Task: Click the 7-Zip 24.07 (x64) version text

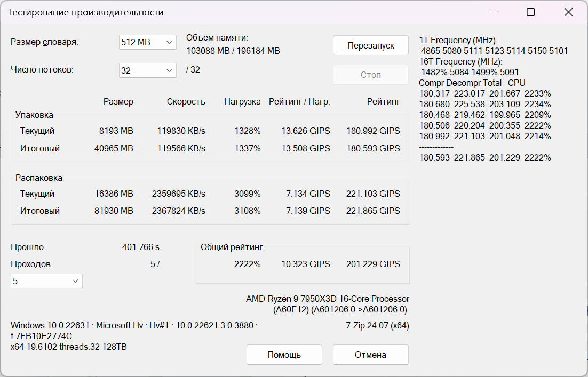Action: 377,325
